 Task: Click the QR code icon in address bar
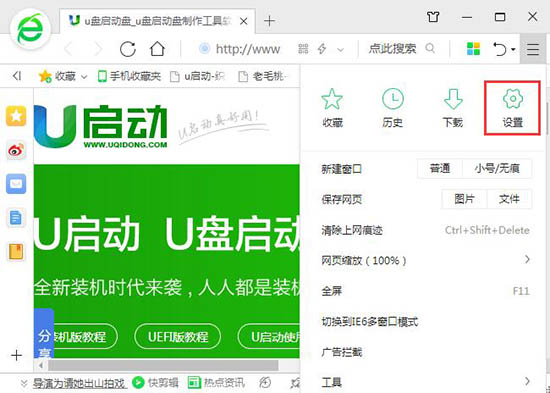pyautogui.click(x=303, y=49)
